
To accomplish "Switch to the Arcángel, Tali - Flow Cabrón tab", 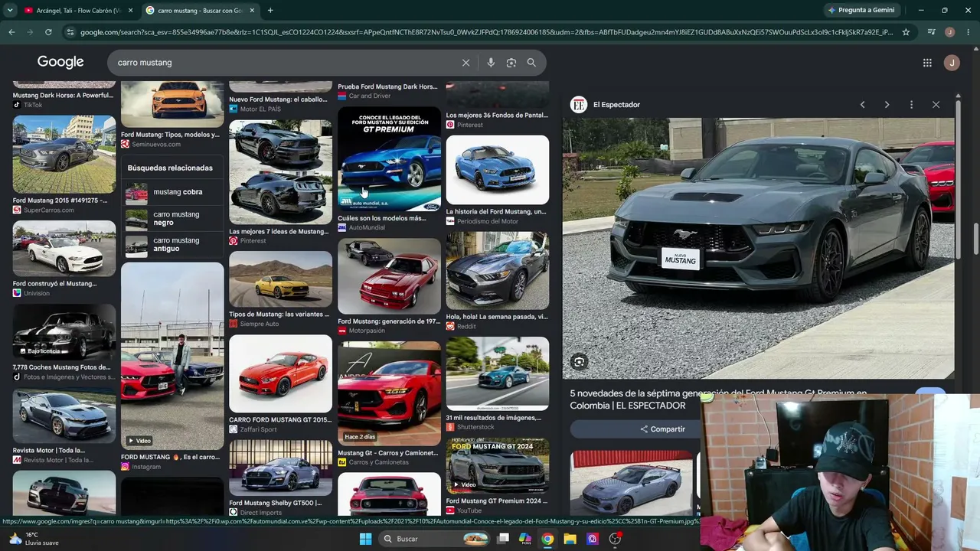I will click(78, 10).
